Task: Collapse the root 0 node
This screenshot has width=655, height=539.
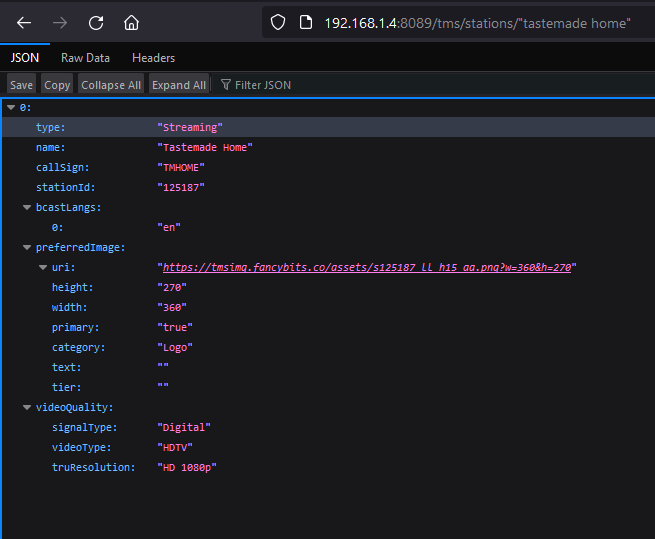Action: pos(11,107)
